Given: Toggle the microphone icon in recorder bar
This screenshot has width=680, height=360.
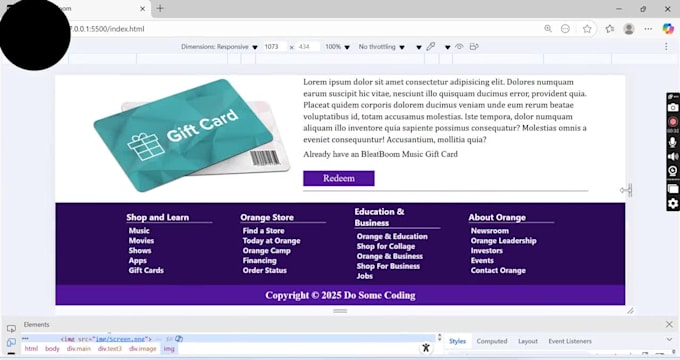Looking at the screenshot, I should (x=673, y=142).
